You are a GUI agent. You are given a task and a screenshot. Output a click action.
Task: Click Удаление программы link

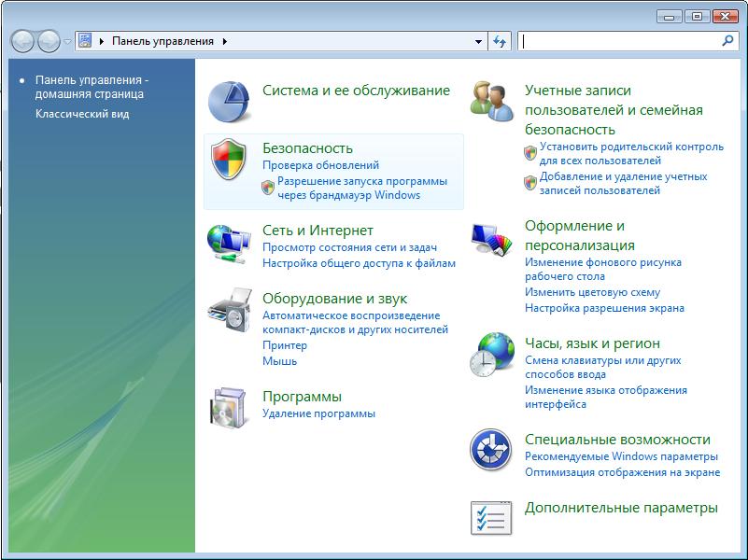pyautogui.click(x=318, y=413)
